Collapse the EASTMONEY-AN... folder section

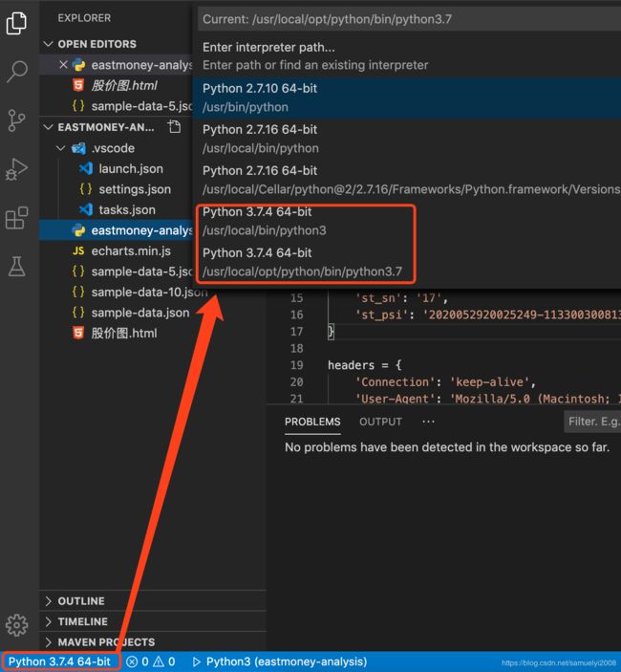49,127
